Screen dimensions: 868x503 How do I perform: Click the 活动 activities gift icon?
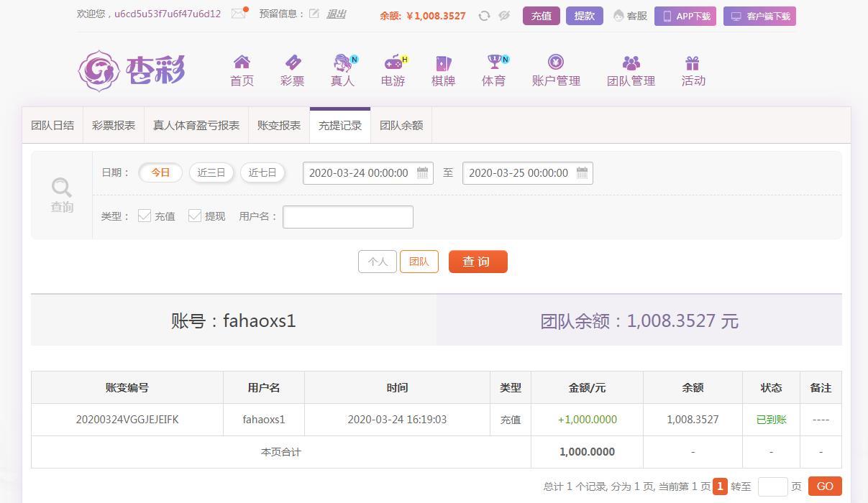[693, 70]
